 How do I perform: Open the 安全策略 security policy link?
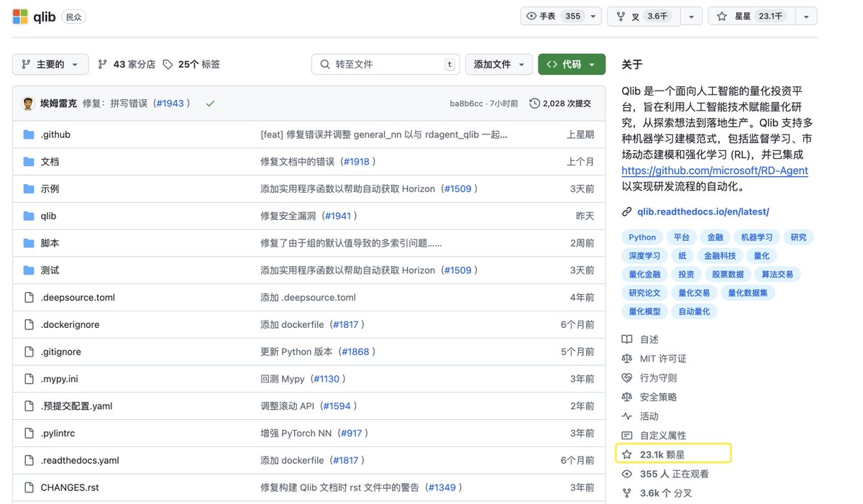tap(659, 397)
